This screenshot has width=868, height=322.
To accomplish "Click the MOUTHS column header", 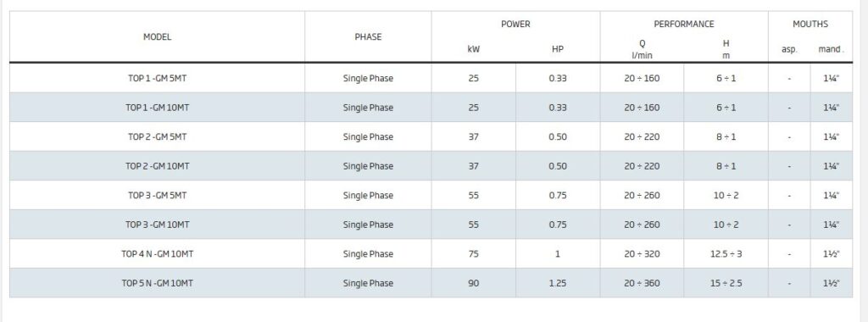I will [x=810, y=25].
